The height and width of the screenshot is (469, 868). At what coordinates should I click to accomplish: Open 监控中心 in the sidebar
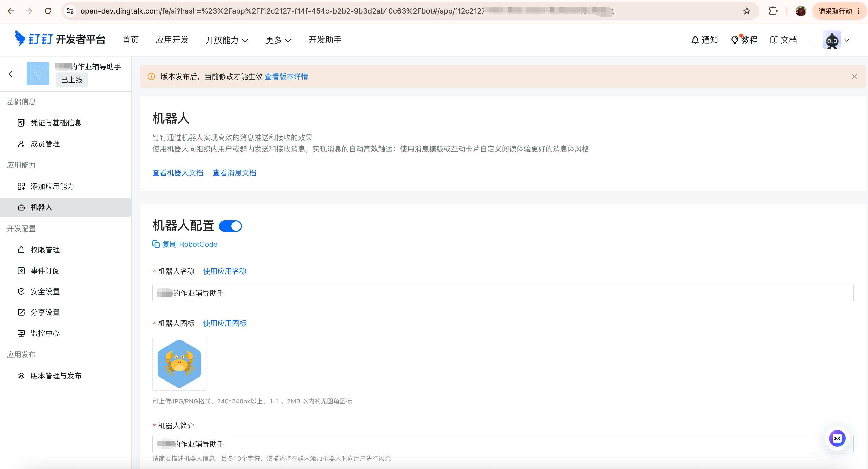[x=66, y=333]
